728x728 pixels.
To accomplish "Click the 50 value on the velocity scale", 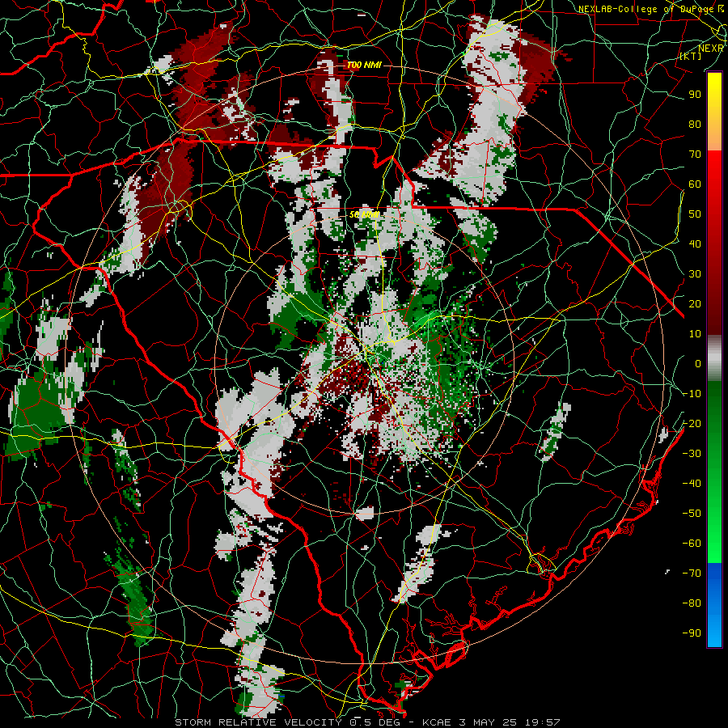I will [x=695, y=214].
